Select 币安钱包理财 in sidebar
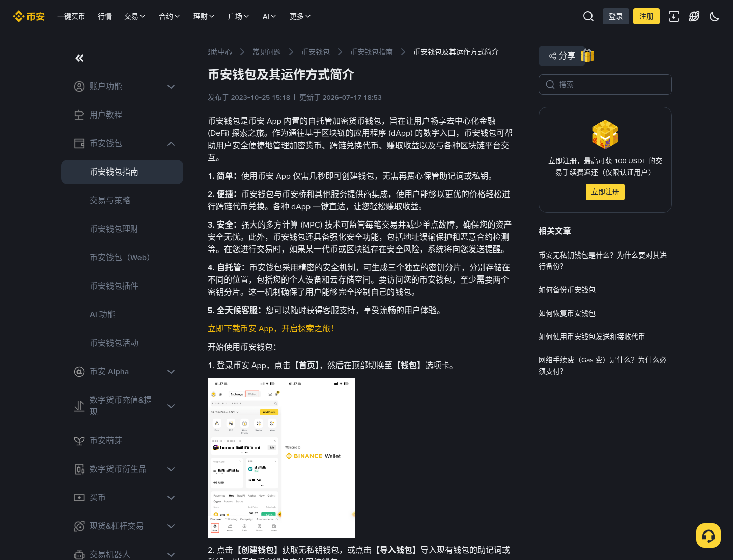Screen dimensions: 733x560 (x=122, y=229)
